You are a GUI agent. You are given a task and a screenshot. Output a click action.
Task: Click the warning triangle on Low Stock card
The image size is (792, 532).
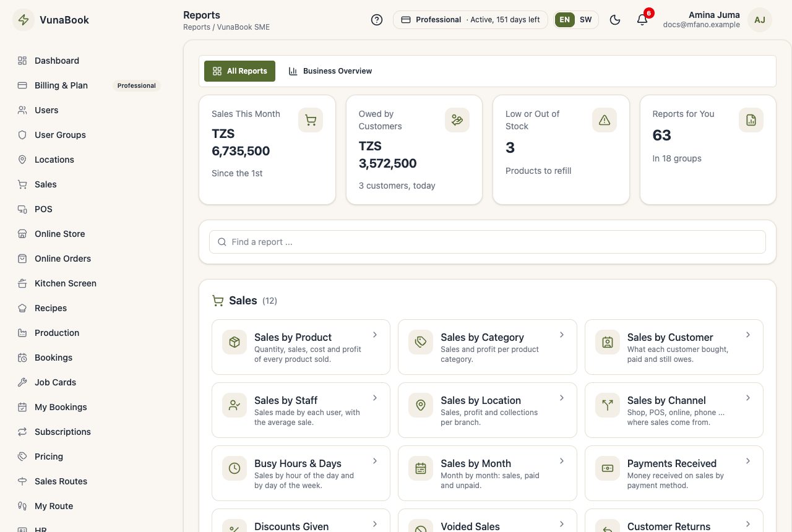(605, 120)
